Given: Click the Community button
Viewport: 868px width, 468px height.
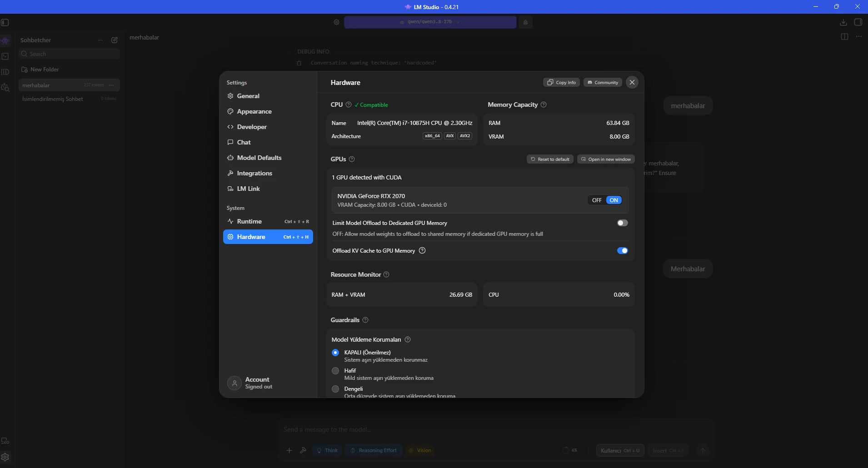Looking at the screenshot, I should [603, 82].
